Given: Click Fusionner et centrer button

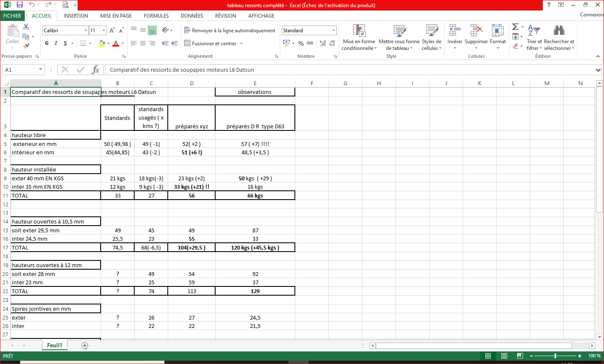Looking at the screenshot, I should 210,43.
